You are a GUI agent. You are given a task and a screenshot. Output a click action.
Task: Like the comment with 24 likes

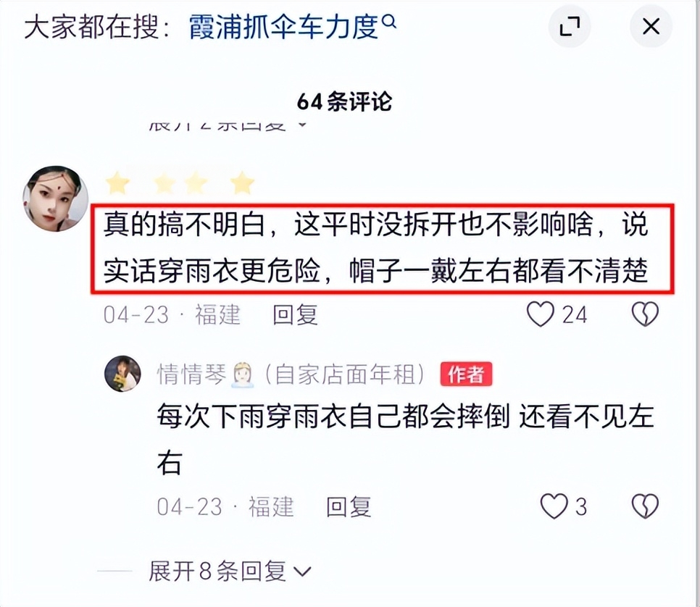click(541, 314)
